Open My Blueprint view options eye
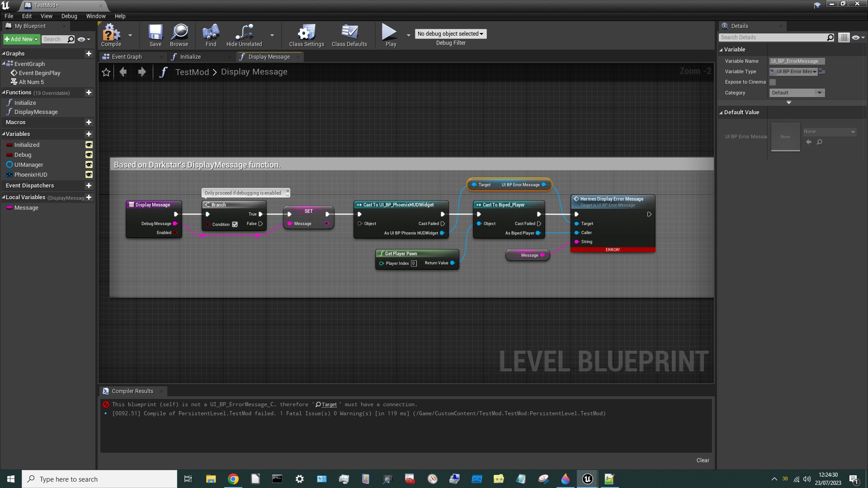868x488 pixels. 84,39
